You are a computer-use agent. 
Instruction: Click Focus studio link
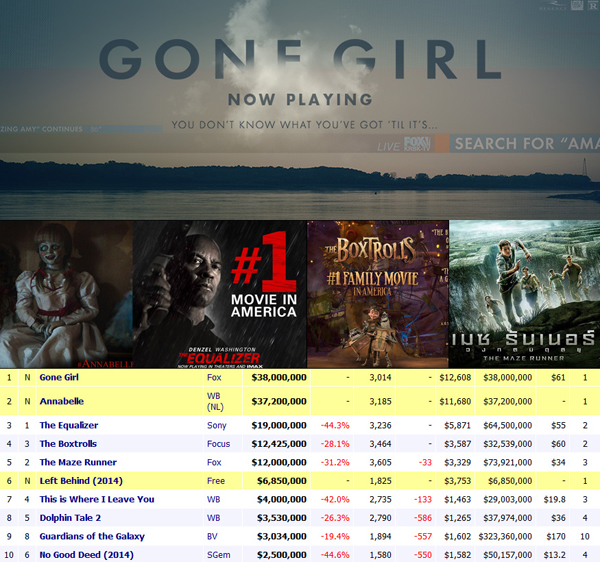point(218,444)
